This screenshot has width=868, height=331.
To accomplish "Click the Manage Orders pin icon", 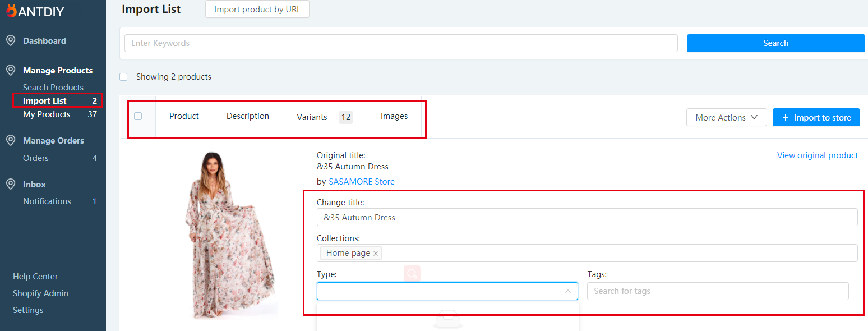I will click(x=10, y=140).
